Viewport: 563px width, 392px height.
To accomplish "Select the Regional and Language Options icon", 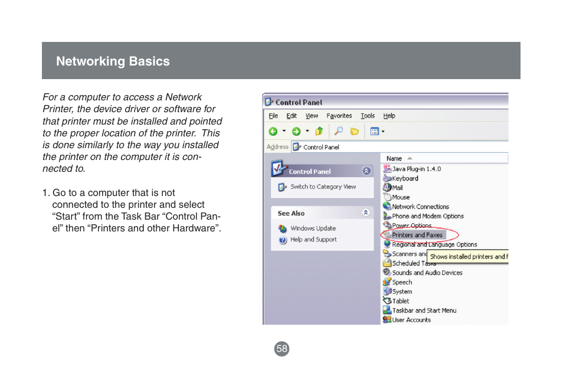I will (x=387, y=244).
